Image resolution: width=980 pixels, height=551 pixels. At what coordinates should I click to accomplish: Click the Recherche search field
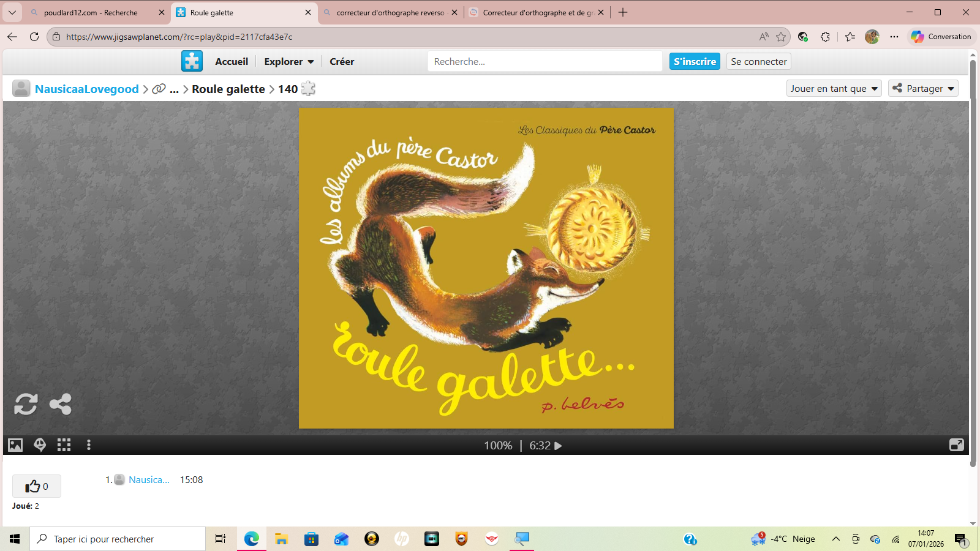click(x=545, y=61)
